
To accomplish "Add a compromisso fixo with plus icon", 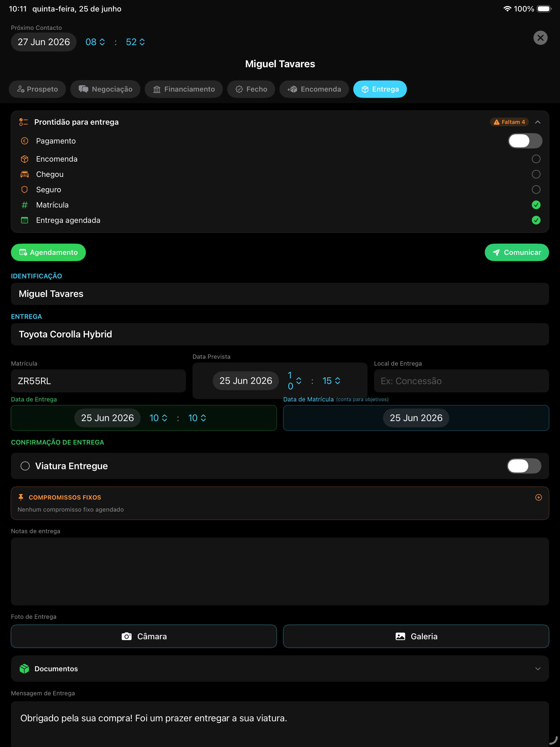I will coord(538,497).
